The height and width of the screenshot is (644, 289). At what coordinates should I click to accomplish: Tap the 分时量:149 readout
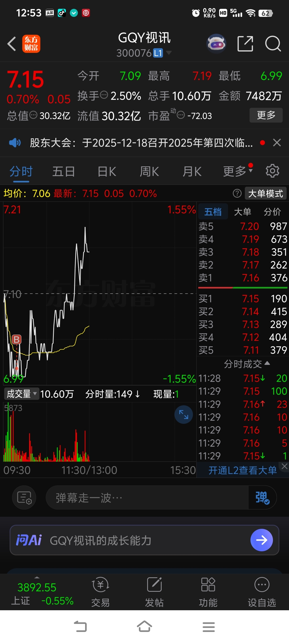112,394
